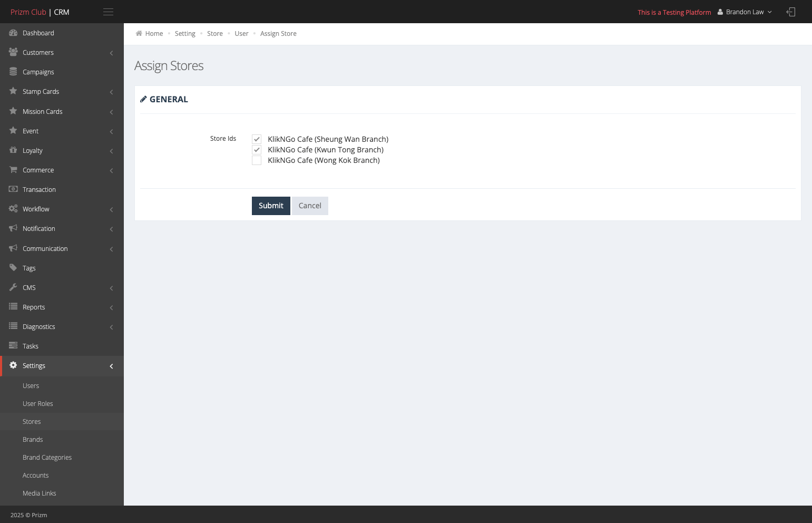
Task: Collapse the Settings submenu chevron
Action: 111,366
